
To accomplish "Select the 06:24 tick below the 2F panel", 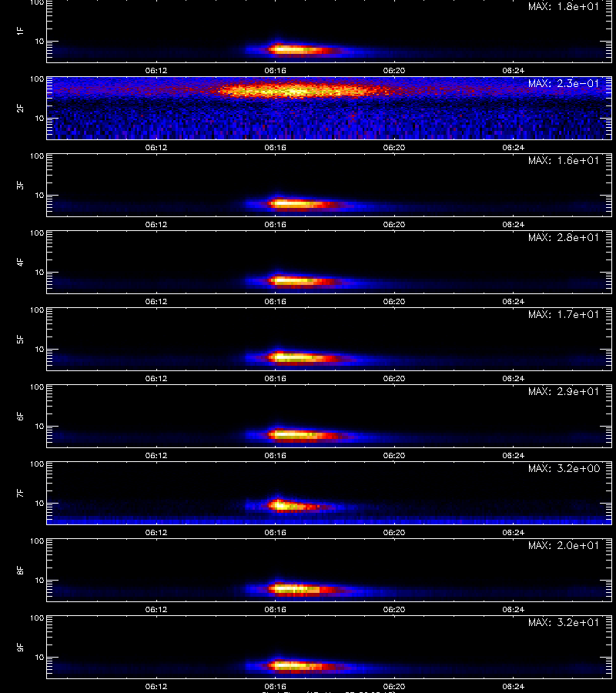I will [x=513, y=147].
